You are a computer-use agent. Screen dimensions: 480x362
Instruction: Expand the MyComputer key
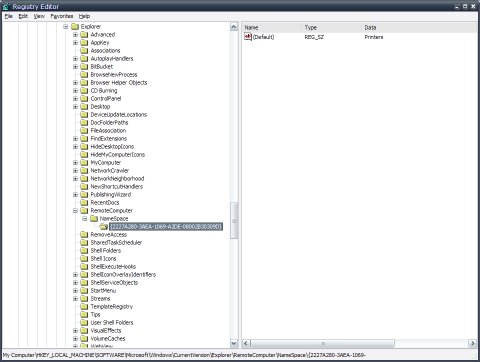coord(75,163)
